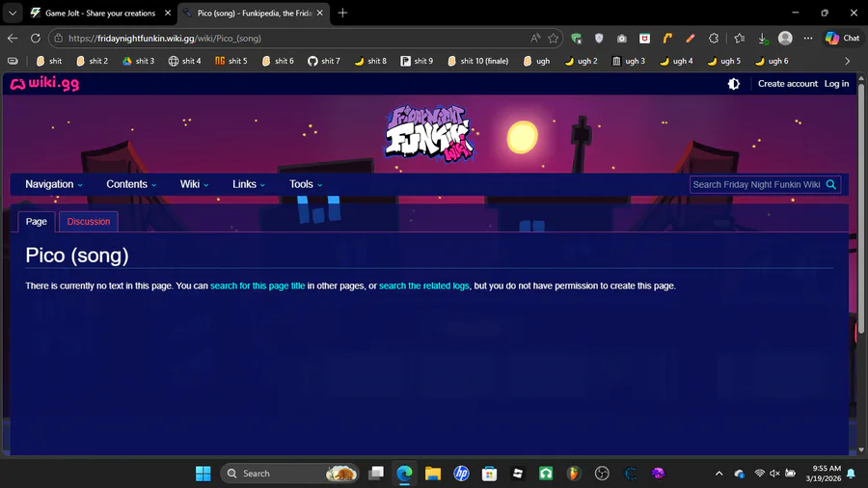Open the 'shit 7' GitHub bookmark

click(324, 61)
